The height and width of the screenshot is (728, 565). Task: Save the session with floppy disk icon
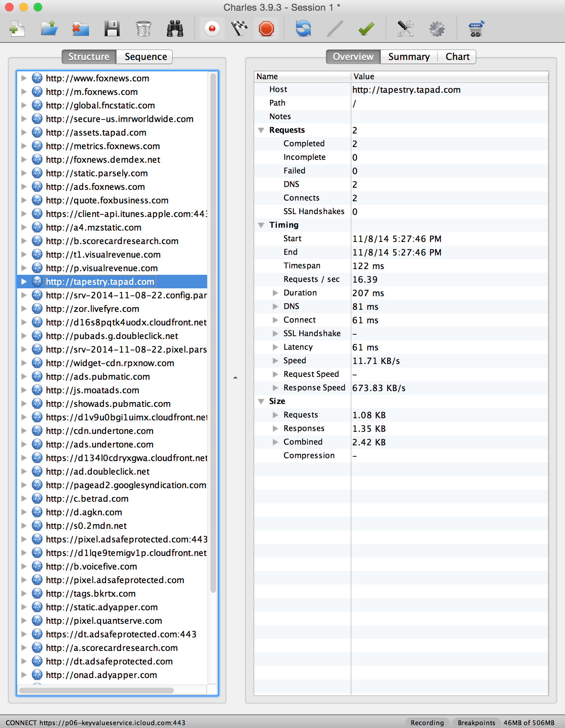(x=112, y=29)
